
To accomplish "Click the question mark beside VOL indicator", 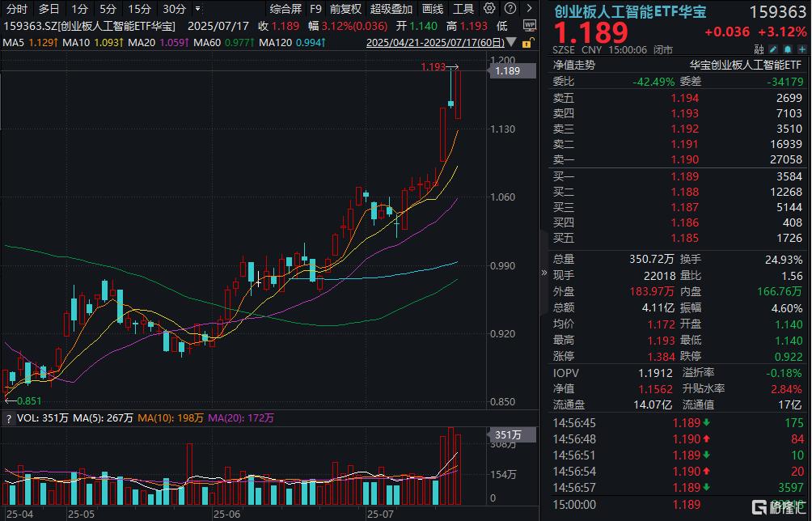I will 9,418.
